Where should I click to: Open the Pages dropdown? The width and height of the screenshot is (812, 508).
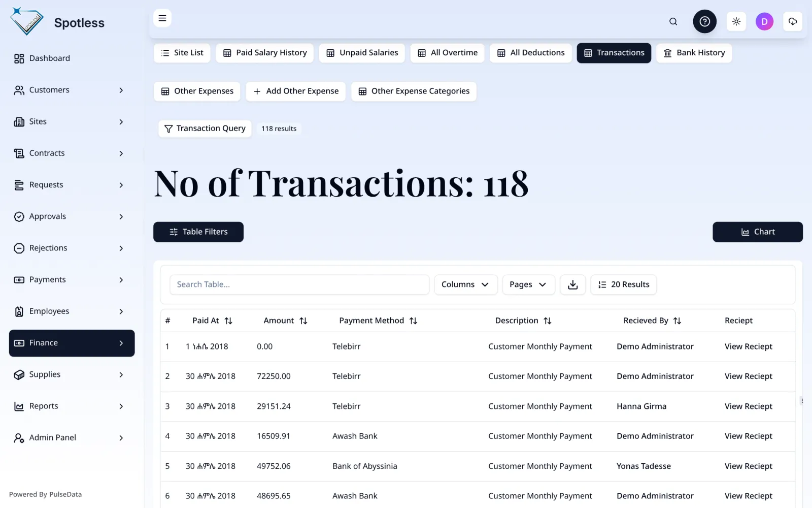(x=528, y=284)
